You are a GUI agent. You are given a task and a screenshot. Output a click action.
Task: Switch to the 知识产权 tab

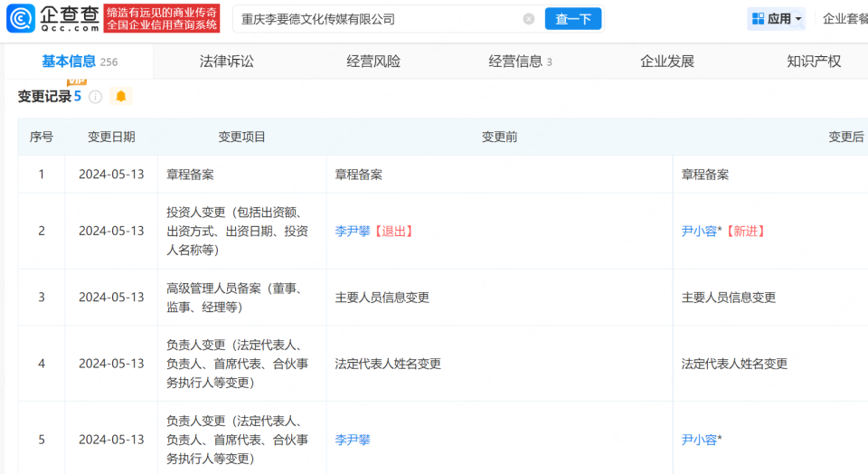click(x=814, y=62)
